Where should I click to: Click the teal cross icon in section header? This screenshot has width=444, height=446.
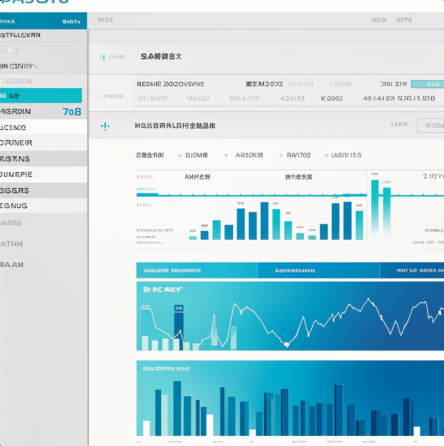[x=105, y=126]
